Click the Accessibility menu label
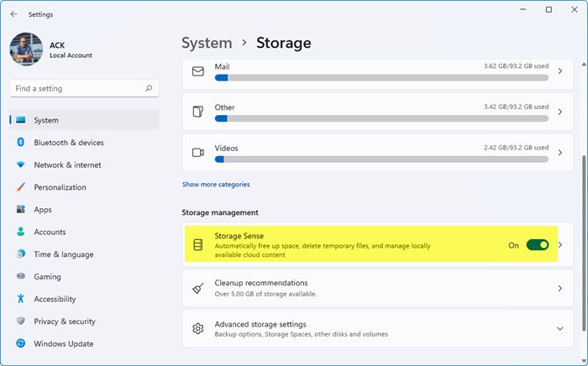This screenshot has height=366, width=588. [55, 299]
